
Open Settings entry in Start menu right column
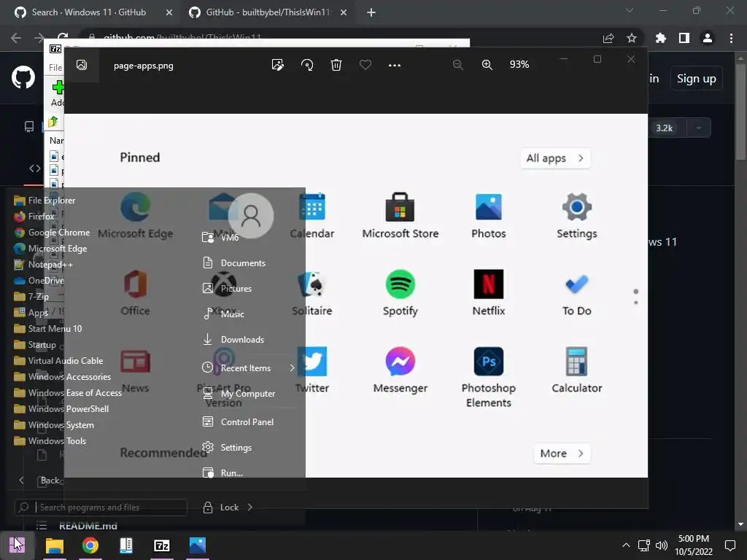pyautogui.click(x=227, y=448)
